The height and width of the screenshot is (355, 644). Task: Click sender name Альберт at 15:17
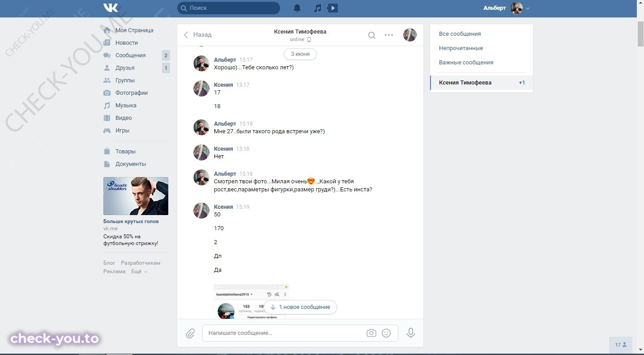[x=225, y=60]
